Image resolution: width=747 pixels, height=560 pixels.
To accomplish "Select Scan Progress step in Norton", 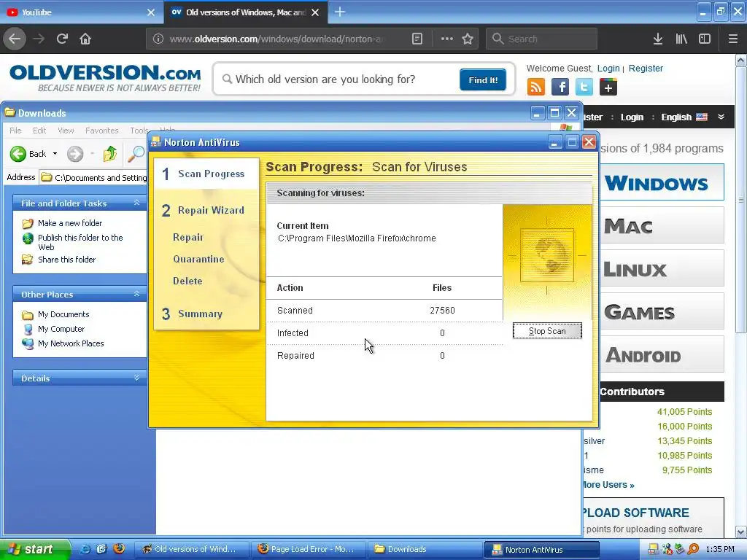I will tap(206, 174).
